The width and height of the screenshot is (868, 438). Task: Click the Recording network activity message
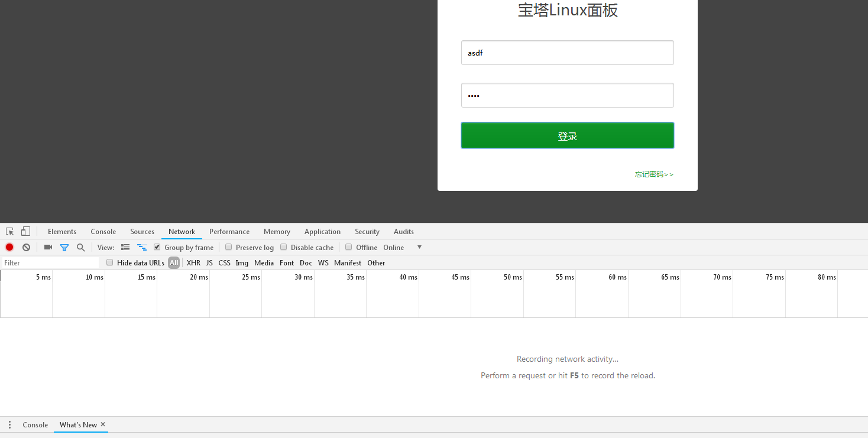click(x=568, y=359)
